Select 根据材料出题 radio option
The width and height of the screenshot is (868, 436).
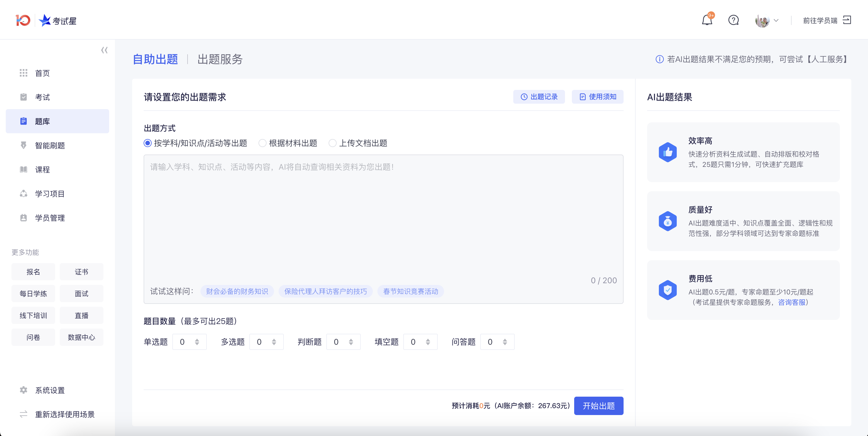point(288,143)
